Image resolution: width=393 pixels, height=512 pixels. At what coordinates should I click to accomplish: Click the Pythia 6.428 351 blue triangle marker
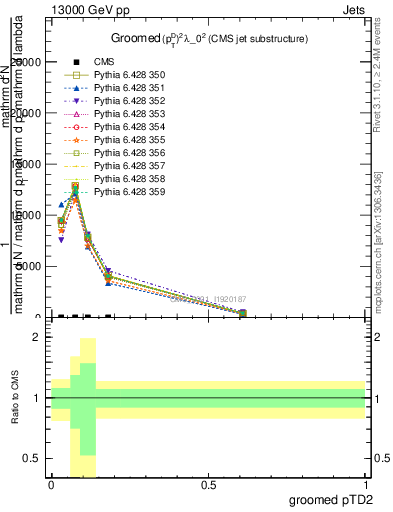pyautogui.click(x=76, y=88)
